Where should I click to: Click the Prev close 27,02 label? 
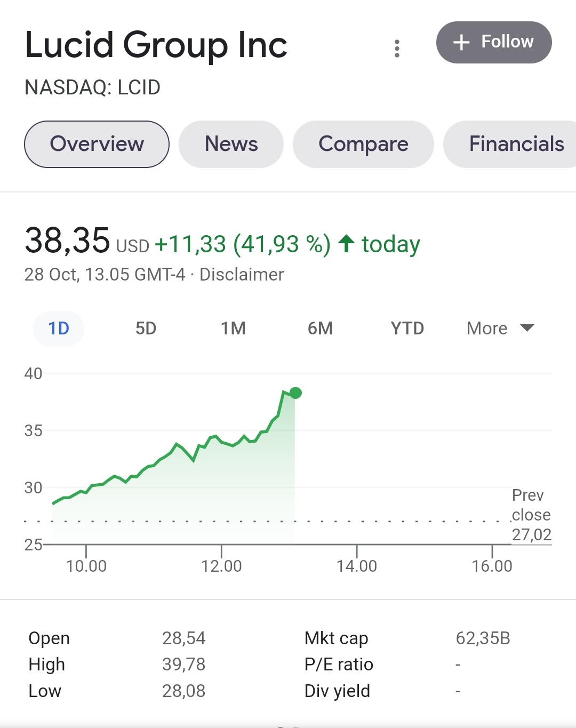531,515
